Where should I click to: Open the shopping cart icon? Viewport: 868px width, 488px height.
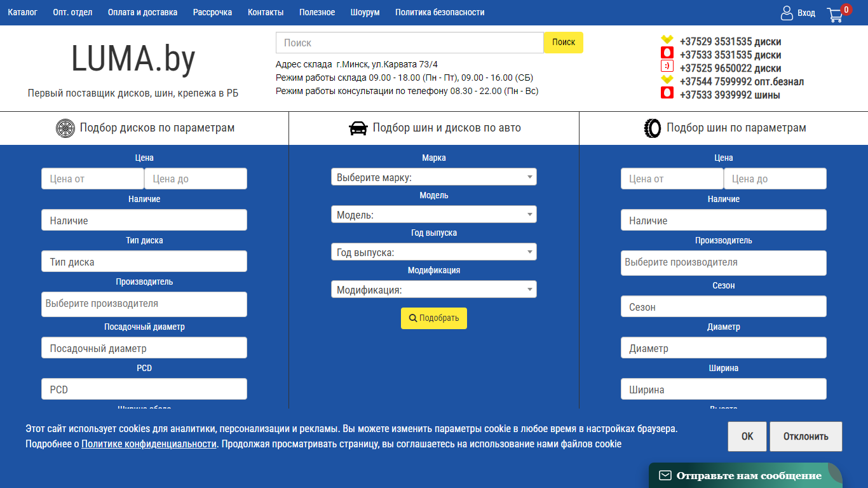tap(835, 15)
